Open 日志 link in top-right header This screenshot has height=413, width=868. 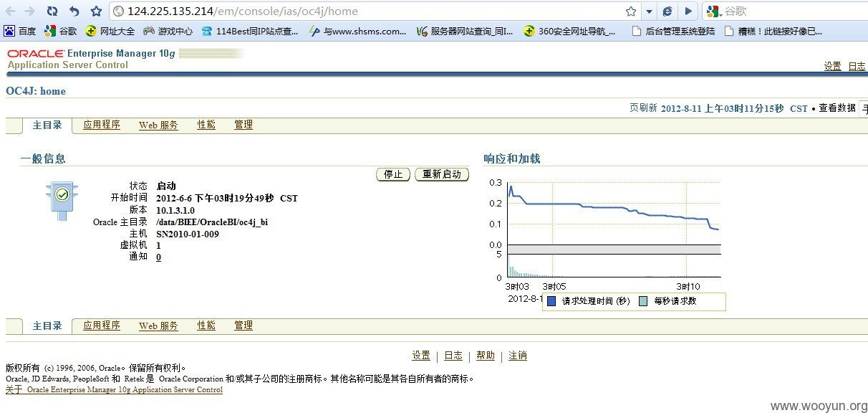pos(857,66)
